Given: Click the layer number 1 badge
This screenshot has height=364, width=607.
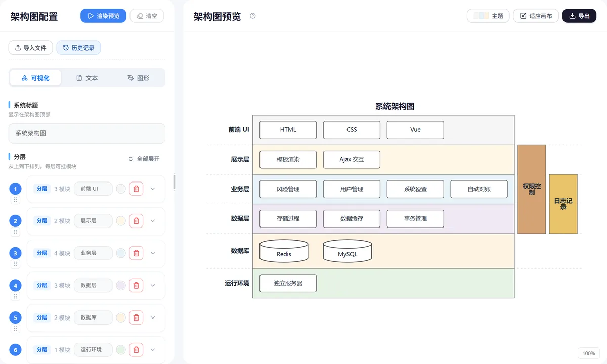Looking at the screenshot, I should pos(16,189).
